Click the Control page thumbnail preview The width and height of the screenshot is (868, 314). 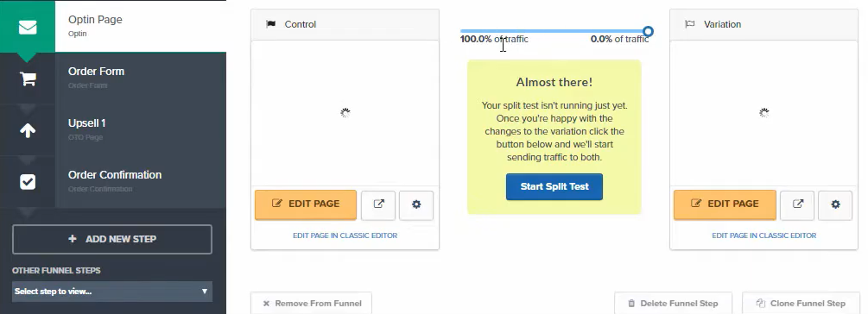345,113
